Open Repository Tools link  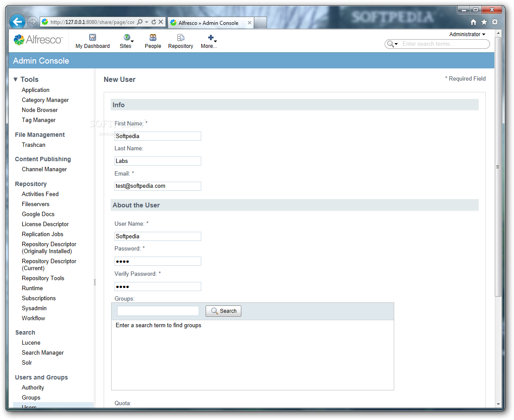point(43,278)
